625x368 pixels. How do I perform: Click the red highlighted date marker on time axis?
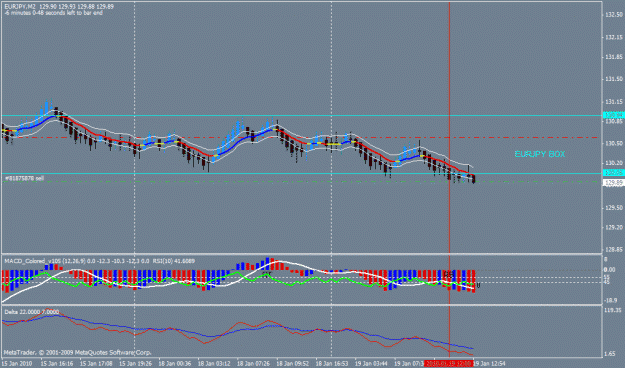(x=449, y=364)
